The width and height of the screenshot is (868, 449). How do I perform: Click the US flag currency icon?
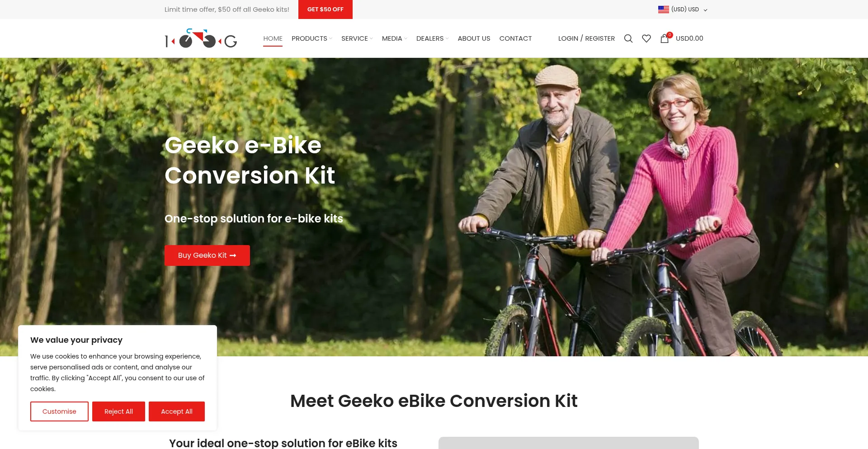663,9
